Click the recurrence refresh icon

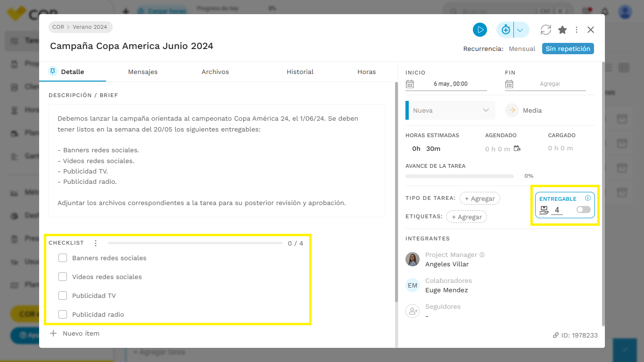point(546,30)
